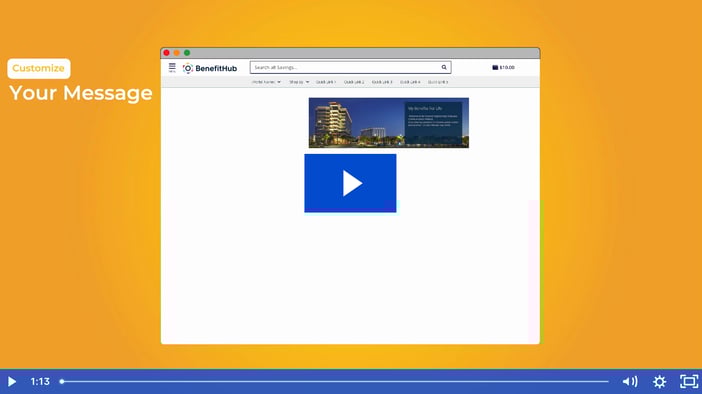
Task: Expand the Shop by dropdown
Action: tap(299, 82)
